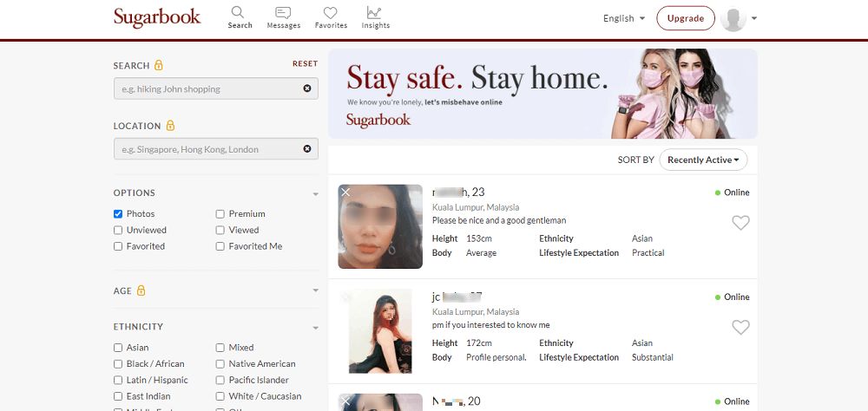Open the profile avatar menu
This screenshot has width=868, height=411.
tap(733, 19)
